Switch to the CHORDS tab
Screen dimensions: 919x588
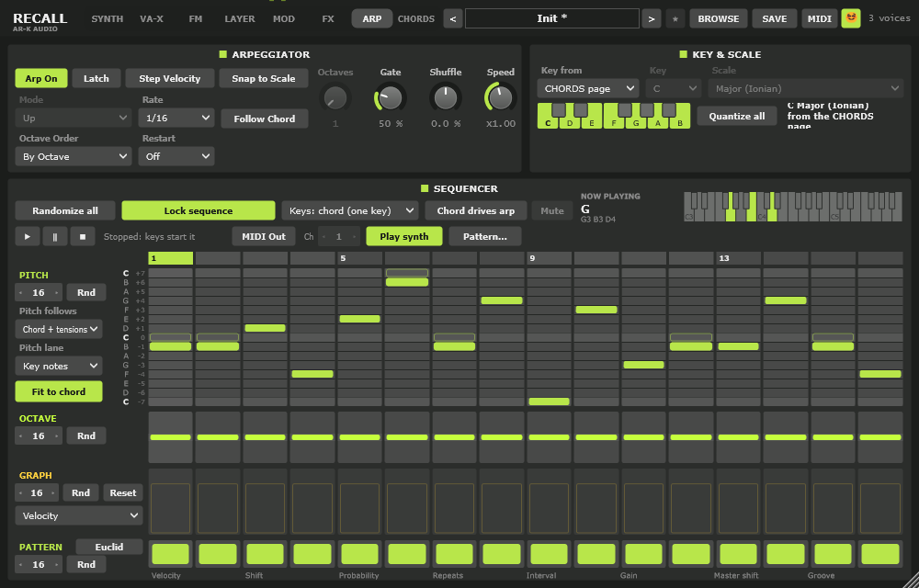[x=416, y=18]
